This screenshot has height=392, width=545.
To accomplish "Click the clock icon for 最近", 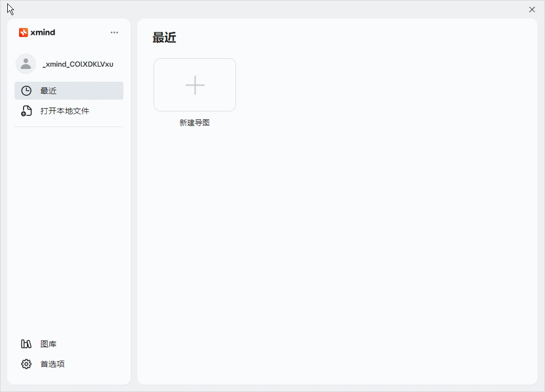I will 26,91.
